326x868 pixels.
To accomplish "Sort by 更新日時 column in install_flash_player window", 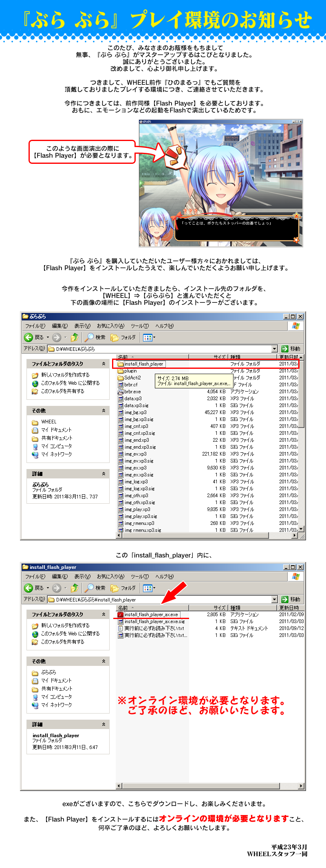I will point(291,608).
